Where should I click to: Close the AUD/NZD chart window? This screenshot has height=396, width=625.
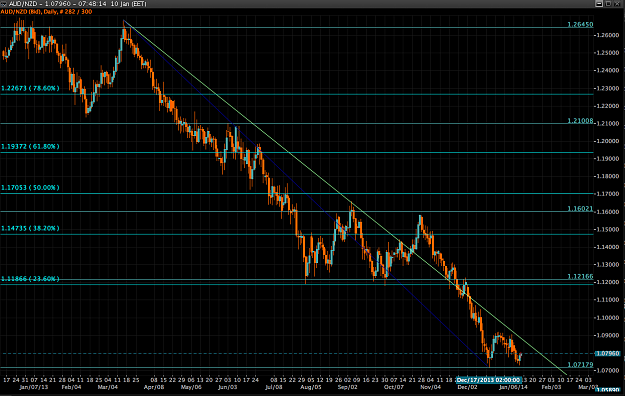tap(618, 4)
